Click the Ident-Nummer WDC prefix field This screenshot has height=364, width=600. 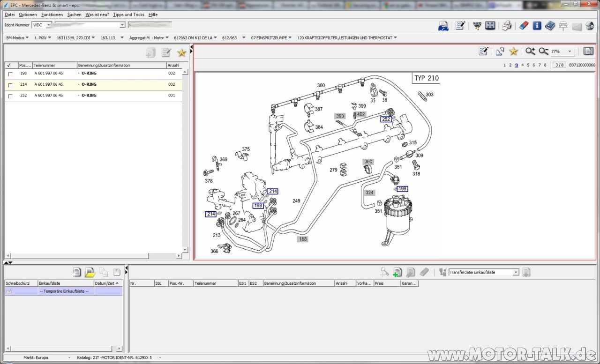(x=42, y=25)
